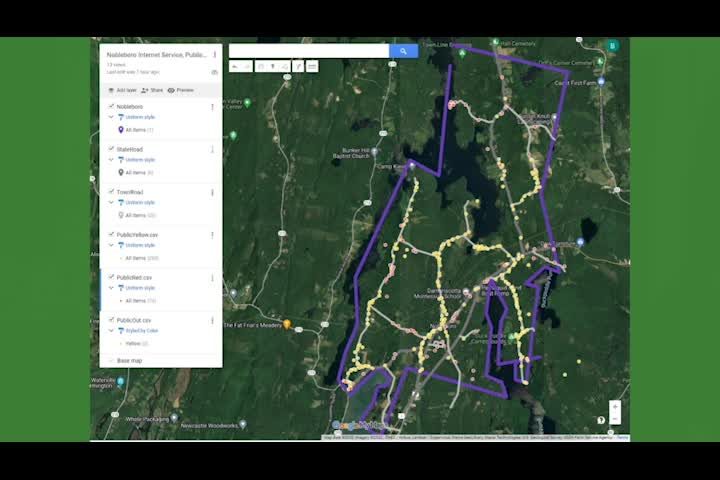Toggle PublicRed.csv layer checkbox
720x480 pixels.
(111, 277)
